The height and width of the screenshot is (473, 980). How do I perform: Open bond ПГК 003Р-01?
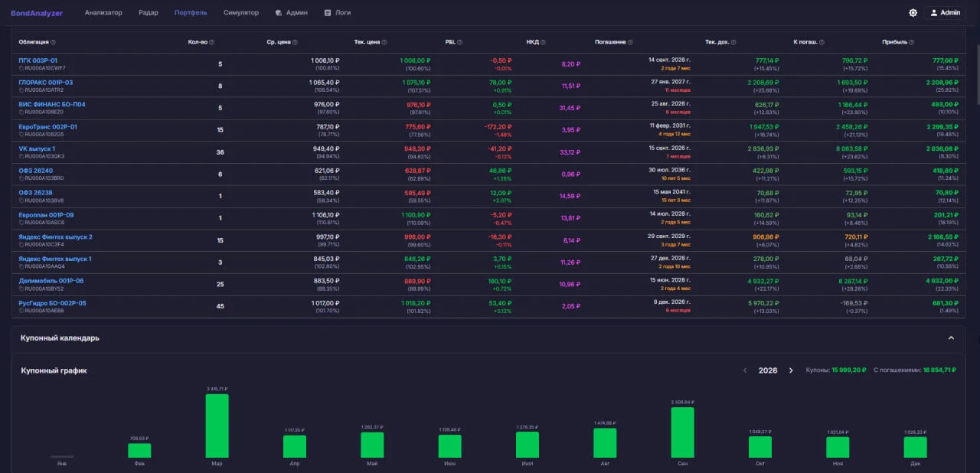(x=38, y=60)
